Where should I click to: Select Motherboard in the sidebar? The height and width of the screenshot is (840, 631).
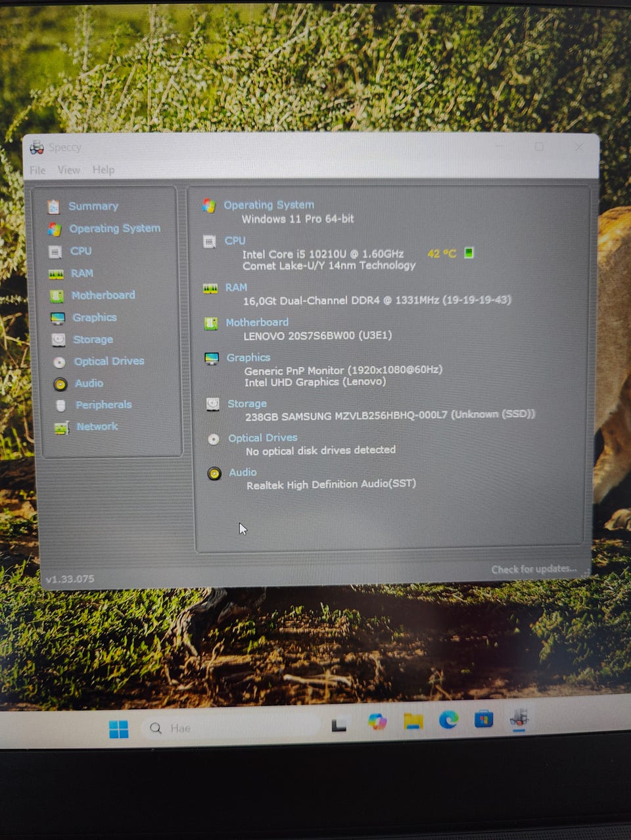pyautogui.click(x=103, y=296)
